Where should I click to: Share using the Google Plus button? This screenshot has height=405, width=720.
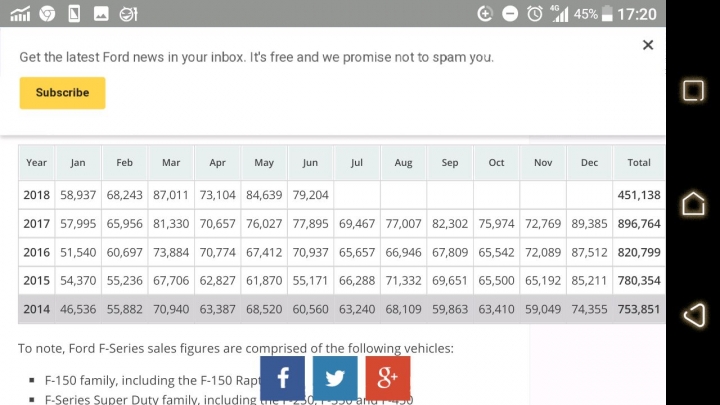coord(388,378)
